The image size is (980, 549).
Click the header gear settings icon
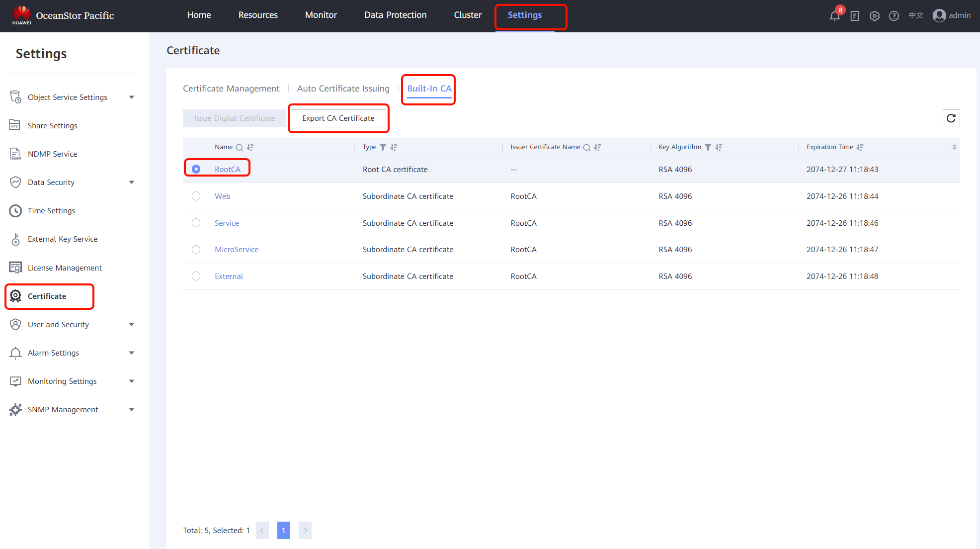click(875, 16)
